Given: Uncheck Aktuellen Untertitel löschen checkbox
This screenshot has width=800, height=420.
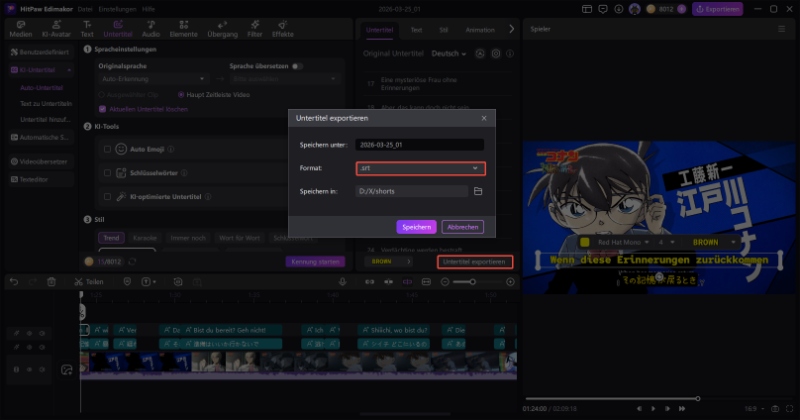Looking at the screenshot, I should (103, 109).
